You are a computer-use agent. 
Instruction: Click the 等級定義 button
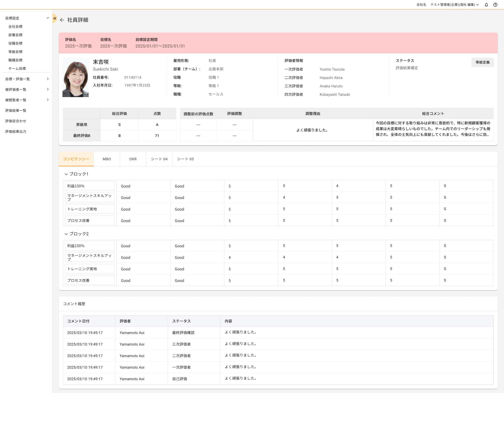coord(482,62)
